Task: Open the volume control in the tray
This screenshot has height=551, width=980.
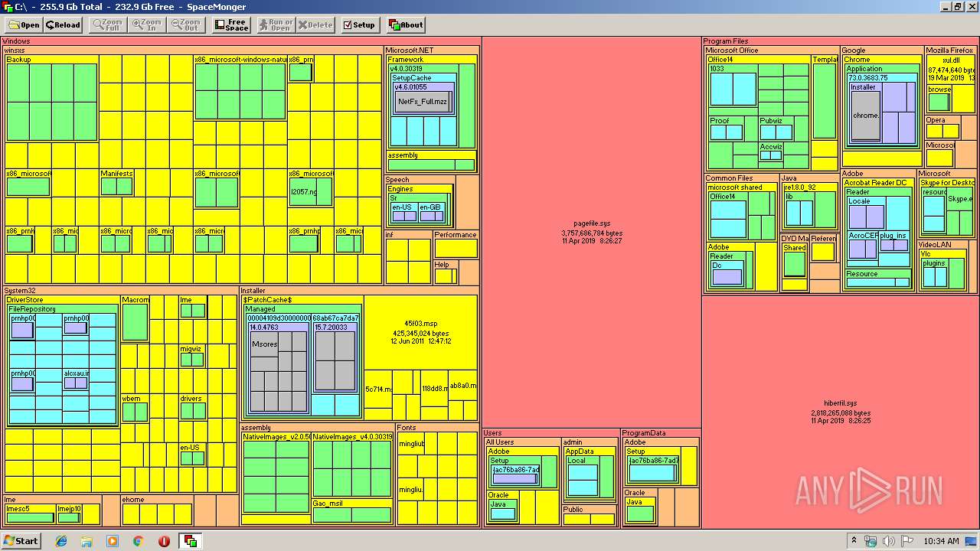Action: (888, 541)
